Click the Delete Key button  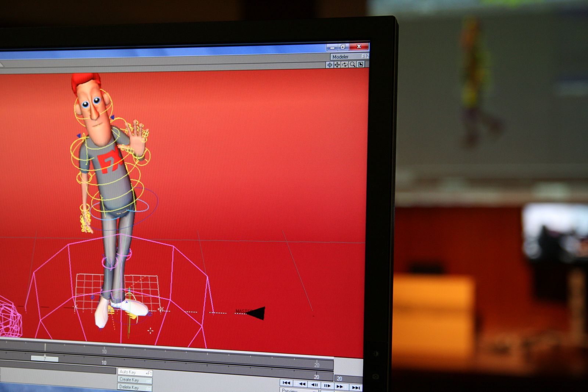pos(135,387)
